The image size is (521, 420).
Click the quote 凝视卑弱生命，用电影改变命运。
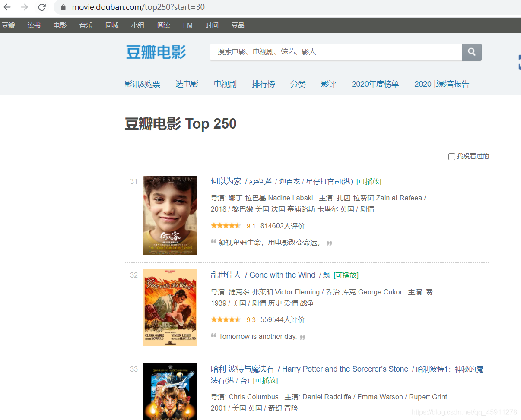click(271, 243)
